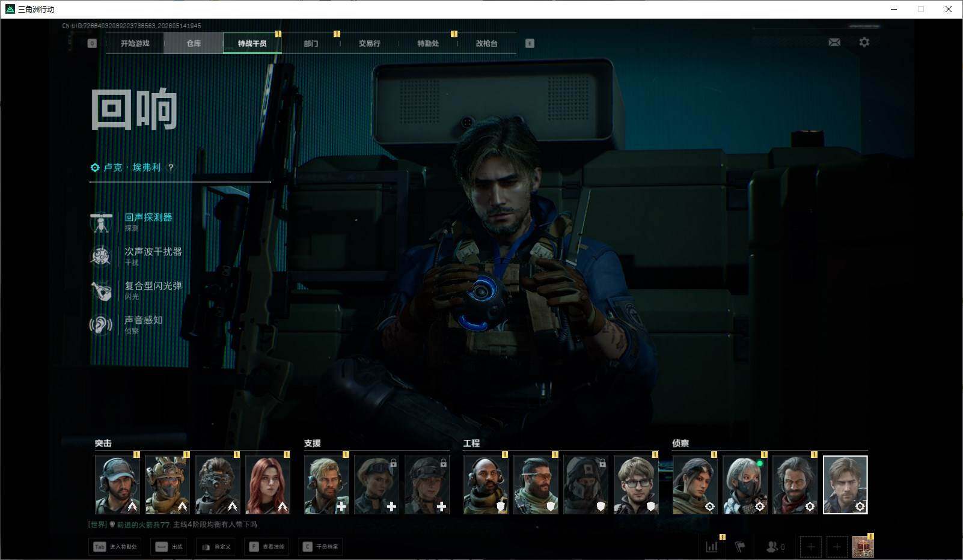Select the 回声探测器 skill name
This screenshot has height=560, width=963.
[x=148, y=217]
